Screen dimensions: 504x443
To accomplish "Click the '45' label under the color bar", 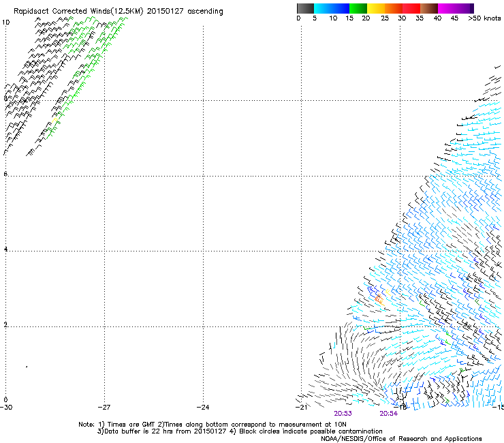I will [454, 18].
